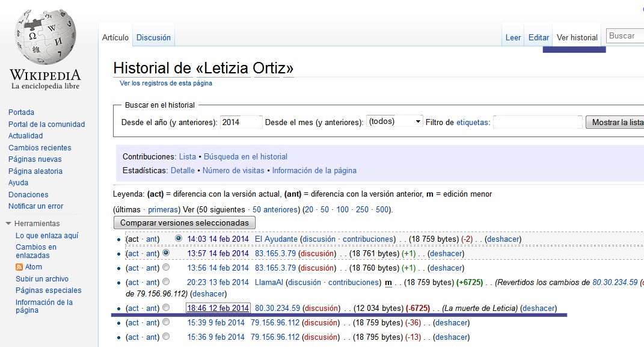Select the Ver historial tab

click(577, 37)
